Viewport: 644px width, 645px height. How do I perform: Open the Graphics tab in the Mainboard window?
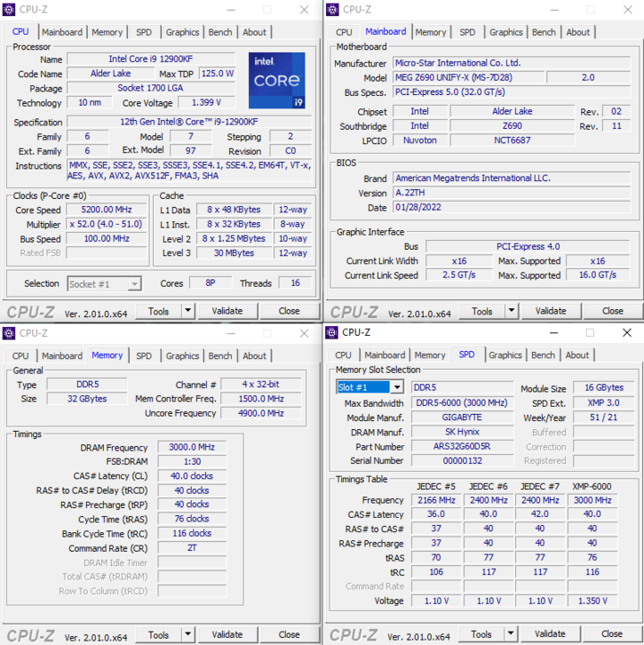click(x=505, y=32)
